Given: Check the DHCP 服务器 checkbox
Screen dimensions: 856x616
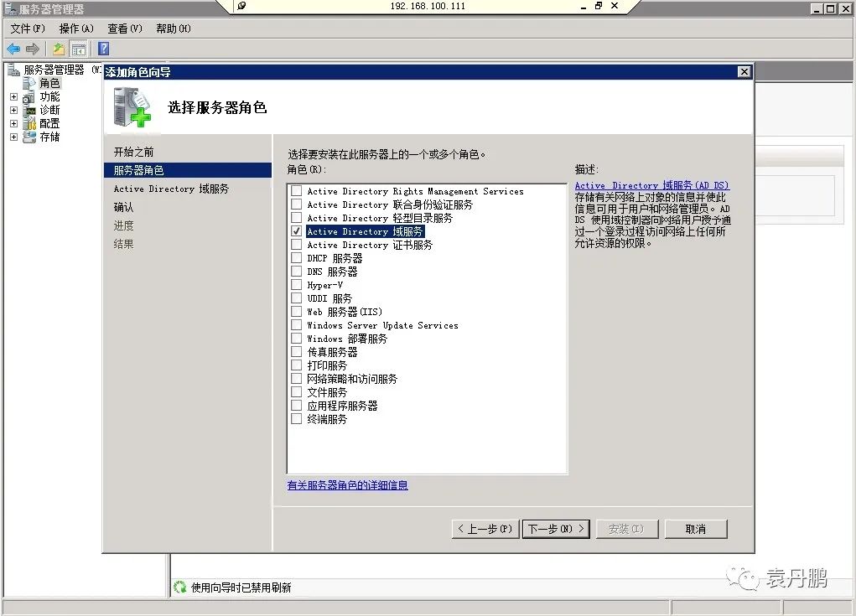Looking at the screenshot, I should pyautogui.click(x=297, y=258).
